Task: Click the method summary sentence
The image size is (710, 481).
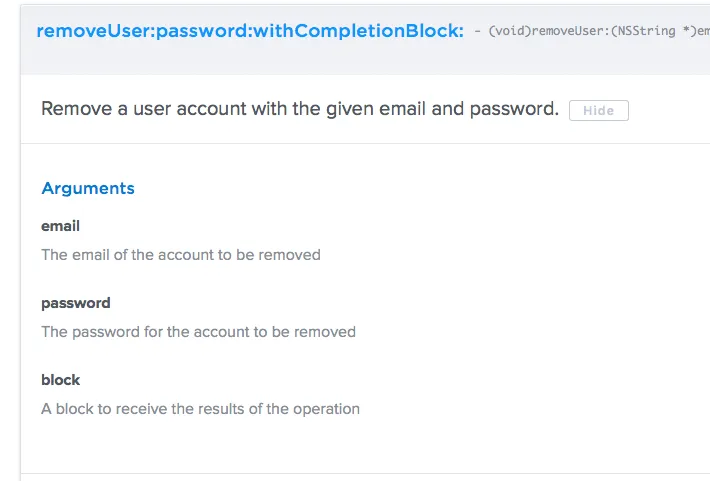Action: click(299, 109)
